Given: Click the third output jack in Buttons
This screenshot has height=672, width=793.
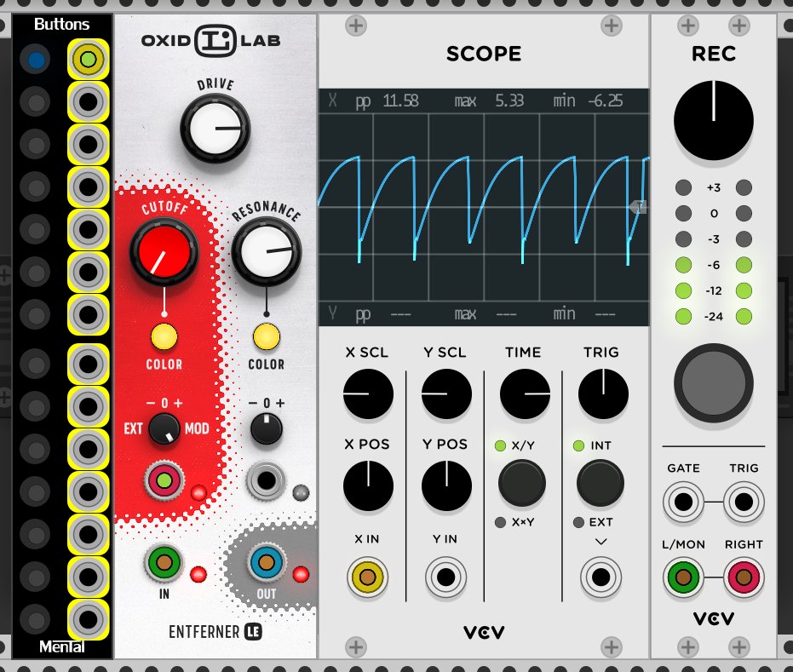Looking at the screenshot, I should point(88,144).
